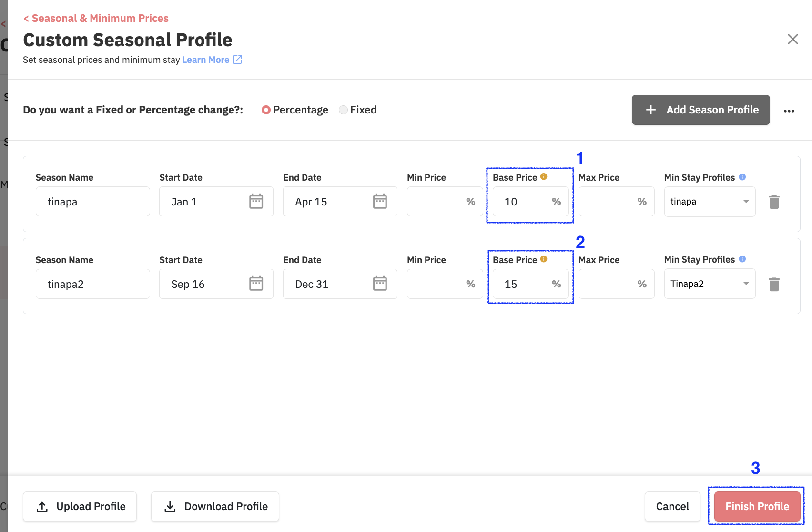Viewport: 812px width, 532px height.
Task: Click Base Price info icon in tinapa row
Action: 544,176
